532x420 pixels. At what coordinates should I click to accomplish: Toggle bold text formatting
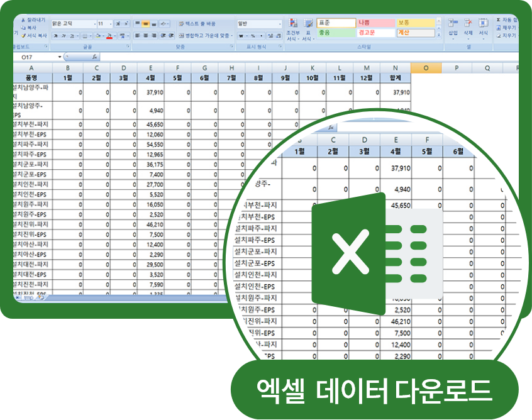point(55,36)
